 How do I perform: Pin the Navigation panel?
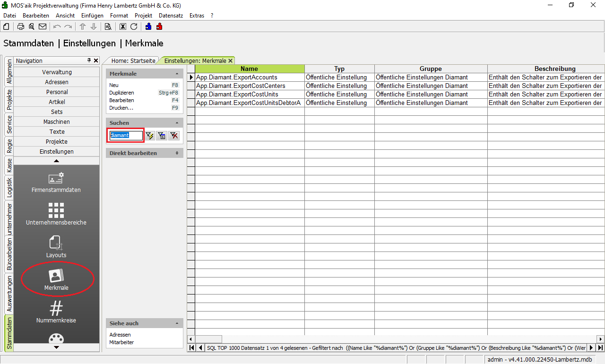(89, 61)
